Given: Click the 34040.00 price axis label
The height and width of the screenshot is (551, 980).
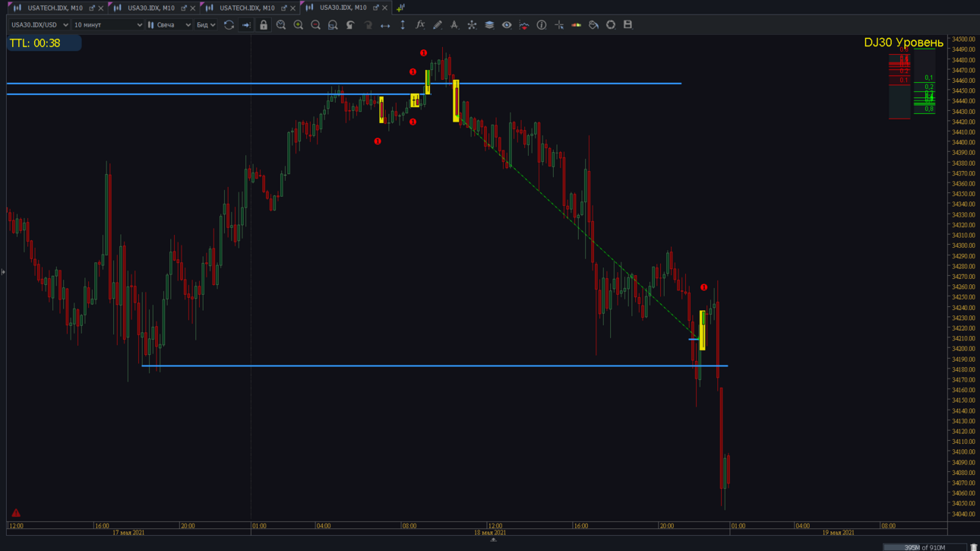Looking at the screenshot, I should coord(964,515).
